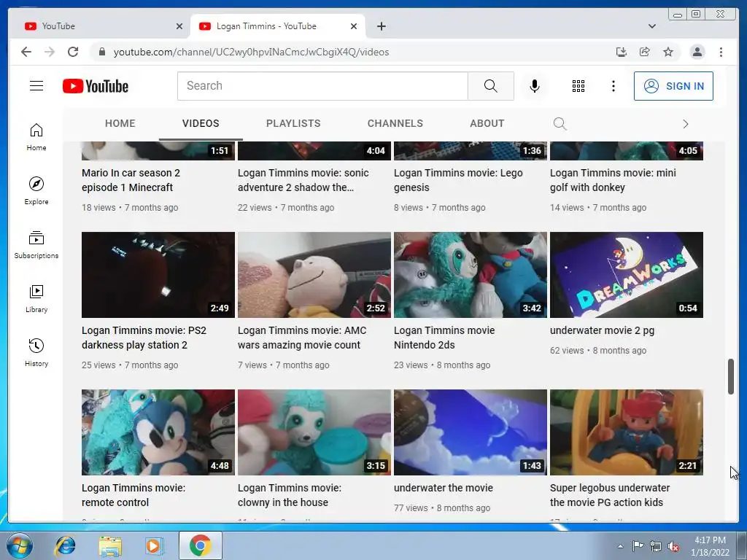
Task: Close the Logan Timmins - YouTube tab
Action: pyautogui.click(x=354, y=26)
